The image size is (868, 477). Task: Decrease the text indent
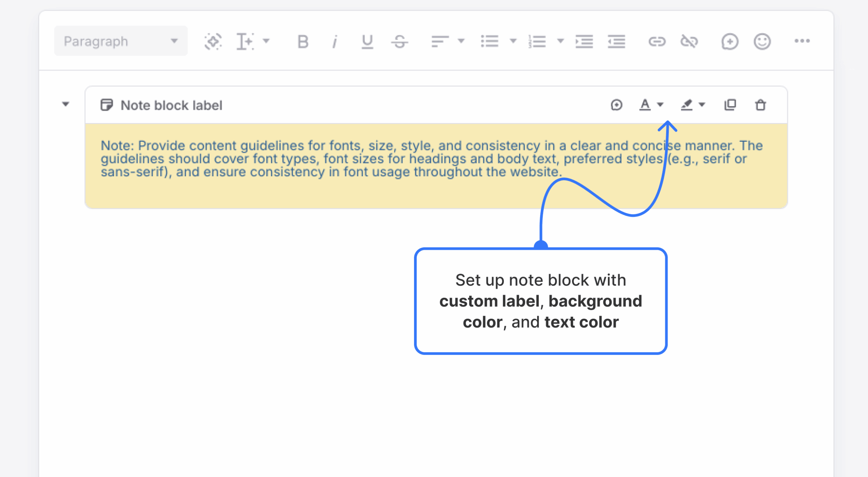pyautogui.click(x=616, y=41)
